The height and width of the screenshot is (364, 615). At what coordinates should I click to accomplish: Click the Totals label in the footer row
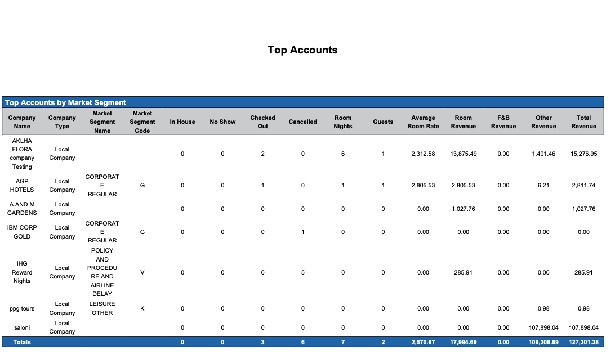(x=22, y=342)
